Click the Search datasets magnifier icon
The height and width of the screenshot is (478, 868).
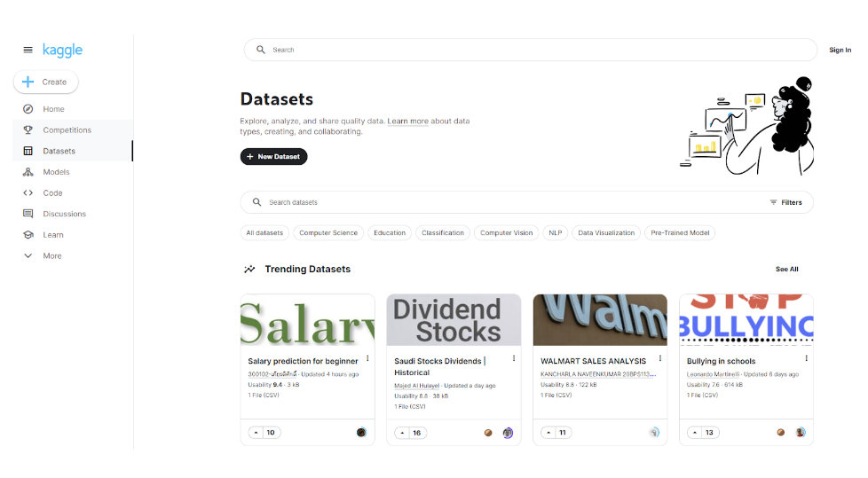256,202
